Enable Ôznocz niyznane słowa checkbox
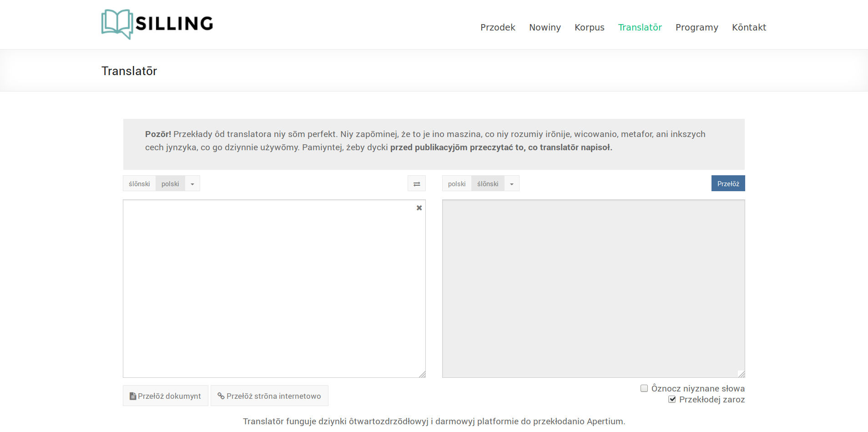Image resolution: width=868 pixels, height=432 pixels. tap(644, 388)
